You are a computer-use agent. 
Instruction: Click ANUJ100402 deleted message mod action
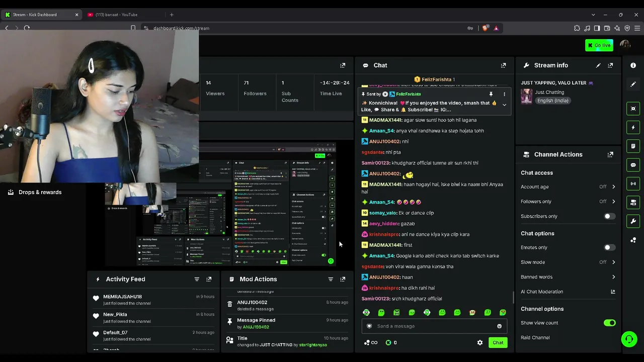point(287,305)
